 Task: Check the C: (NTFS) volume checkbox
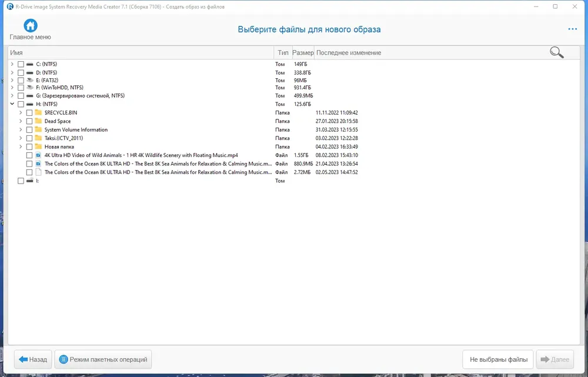(21, 64)
